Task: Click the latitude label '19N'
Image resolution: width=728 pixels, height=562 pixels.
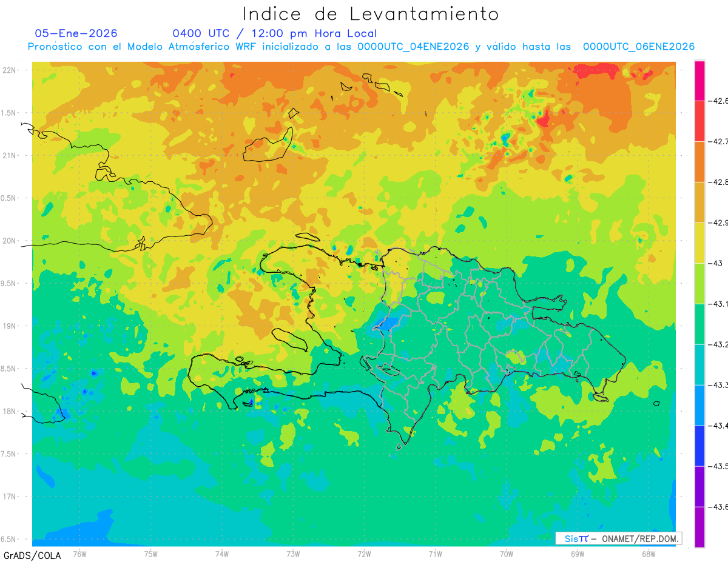Action: coord(9,326)
